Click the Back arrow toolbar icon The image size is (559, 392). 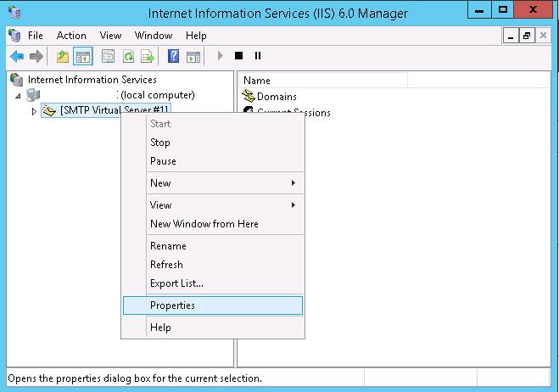pyautogui.click(x=16, y=57)
